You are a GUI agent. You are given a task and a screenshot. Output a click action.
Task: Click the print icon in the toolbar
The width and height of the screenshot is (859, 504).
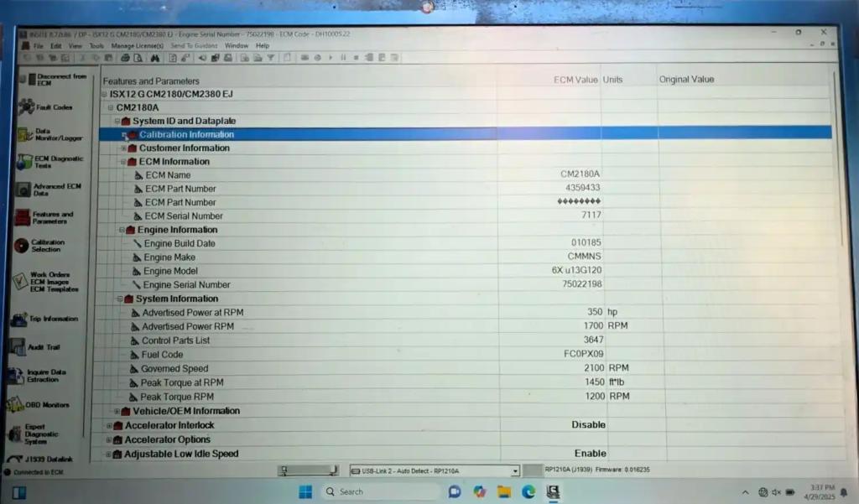coord(125,58)
